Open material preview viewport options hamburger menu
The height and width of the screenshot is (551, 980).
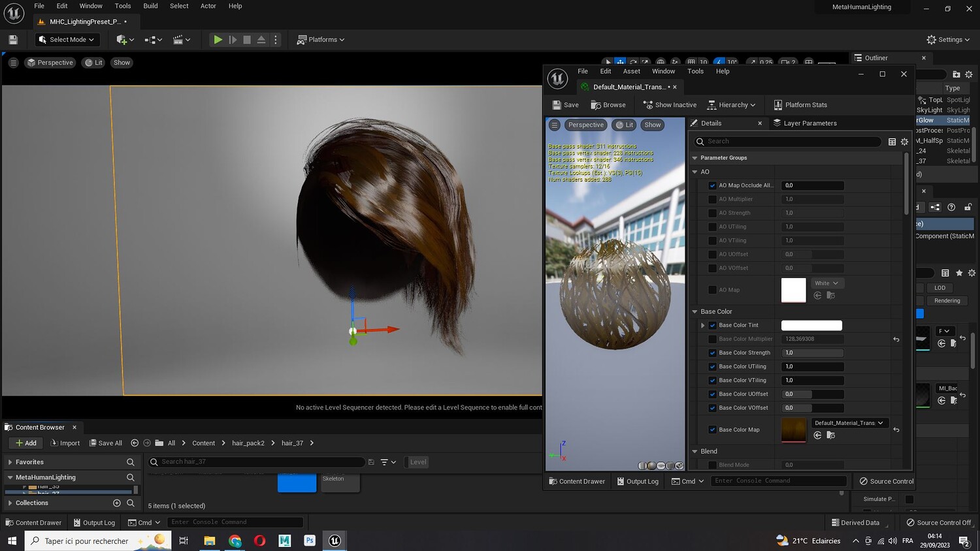[x=555, y=125]
